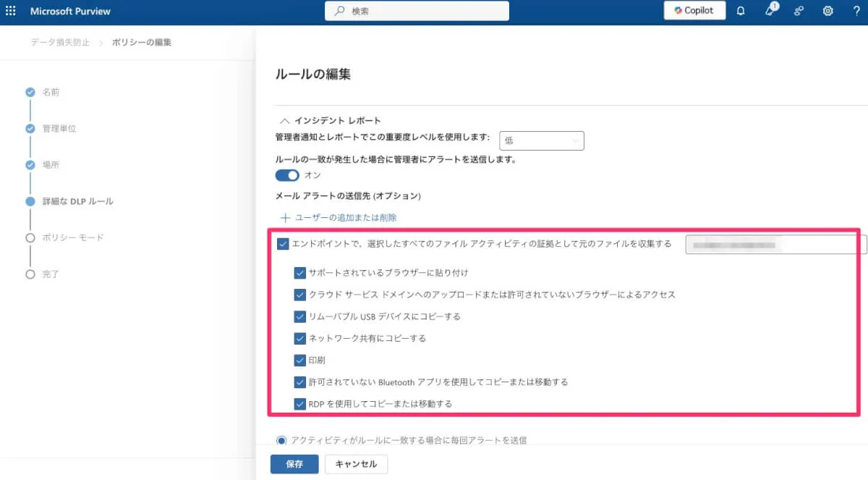Viewport: 868px width, 480px height.
Task: Open the notifications bell icon
Action: pos(741,11)
